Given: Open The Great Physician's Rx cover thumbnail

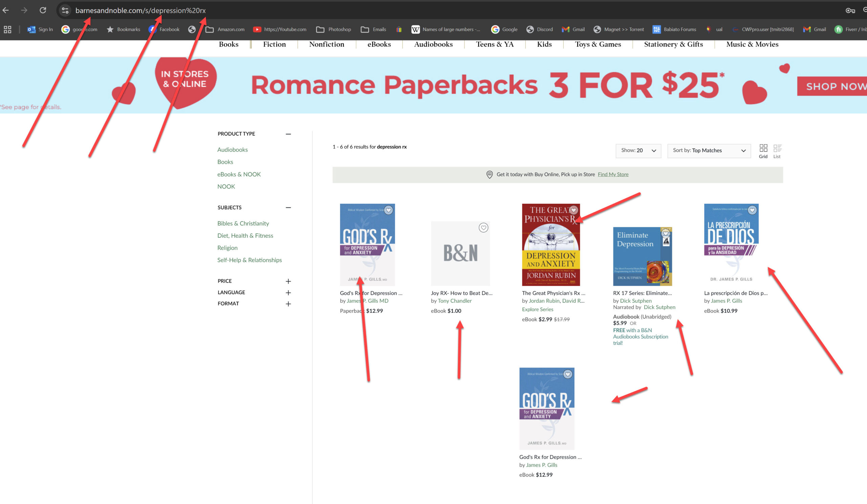Looking at the screenshot, I should coord(551,245).
